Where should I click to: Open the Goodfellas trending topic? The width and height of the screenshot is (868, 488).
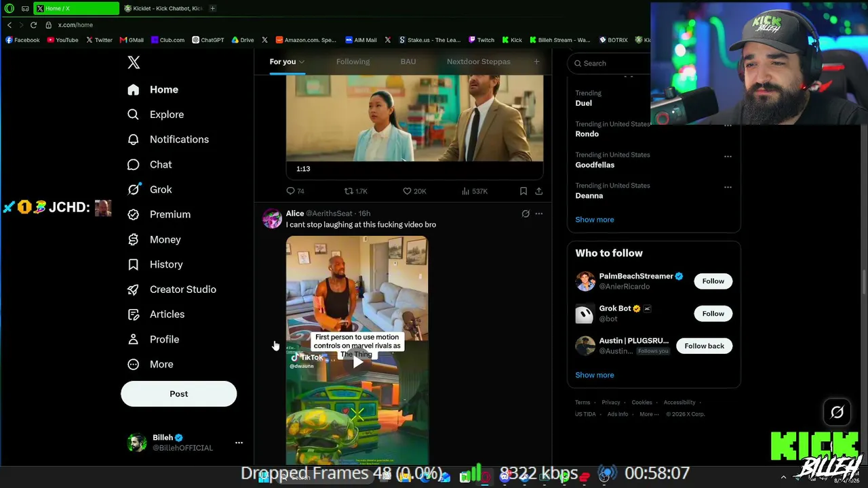[x=595, y=165]
